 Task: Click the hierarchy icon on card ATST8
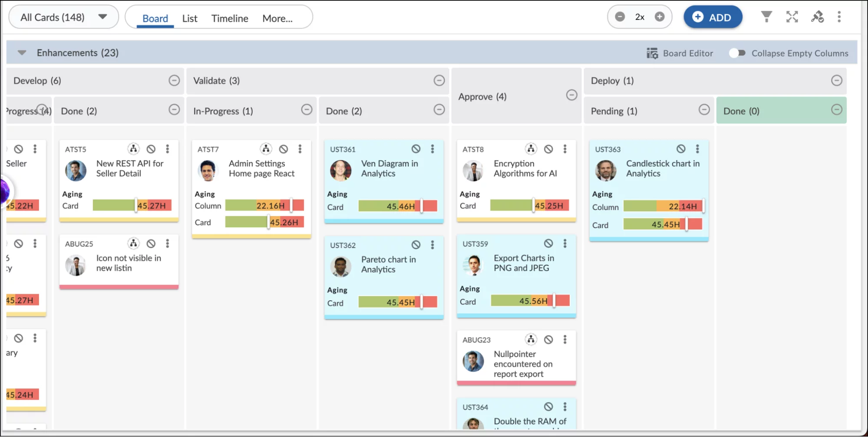531,148
